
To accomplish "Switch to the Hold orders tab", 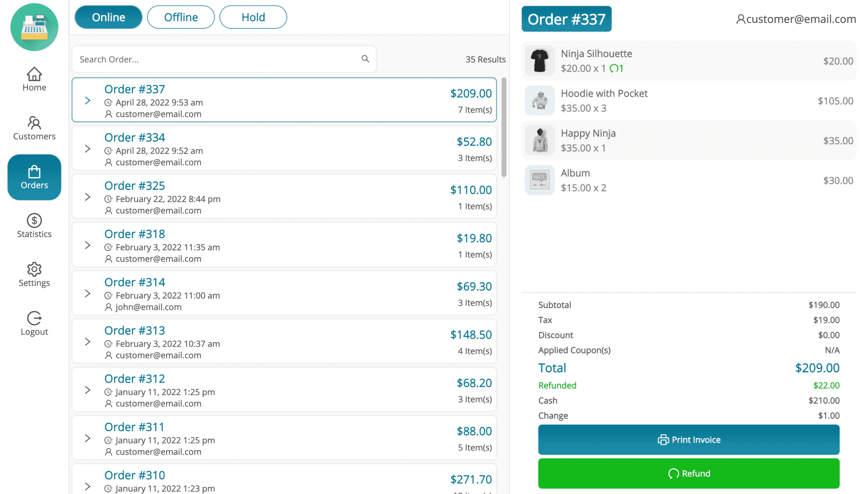I will pos(253,17).
